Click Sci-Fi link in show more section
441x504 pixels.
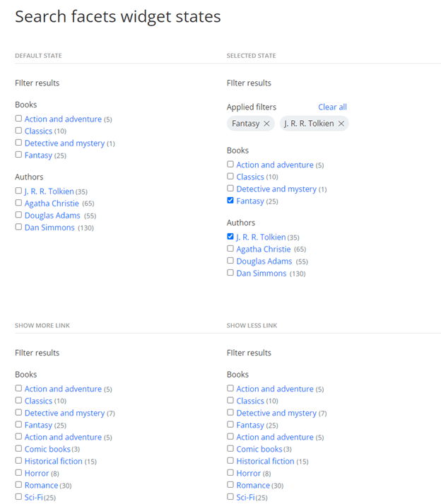point(33,498)
